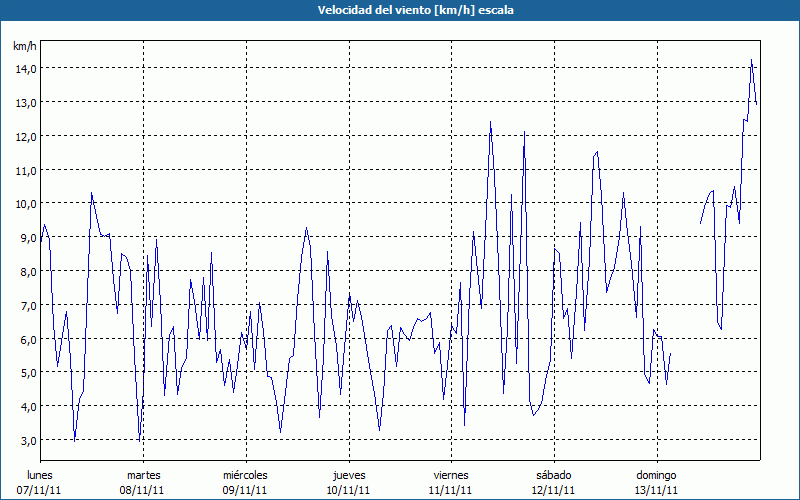Select the 14,0 y-axis label
The height and width of the screenshot is (500, 800).
point(25,68)
